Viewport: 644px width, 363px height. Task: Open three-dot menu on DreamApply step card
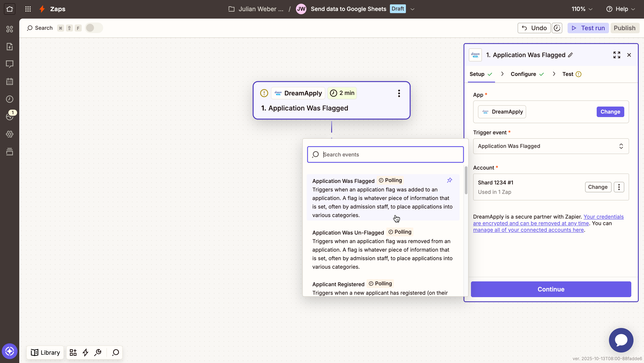click(x=399, y=93)
